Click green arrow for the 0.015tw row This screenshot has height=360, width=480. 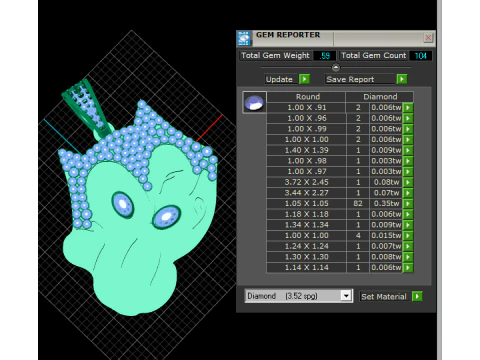pos(408,235)
